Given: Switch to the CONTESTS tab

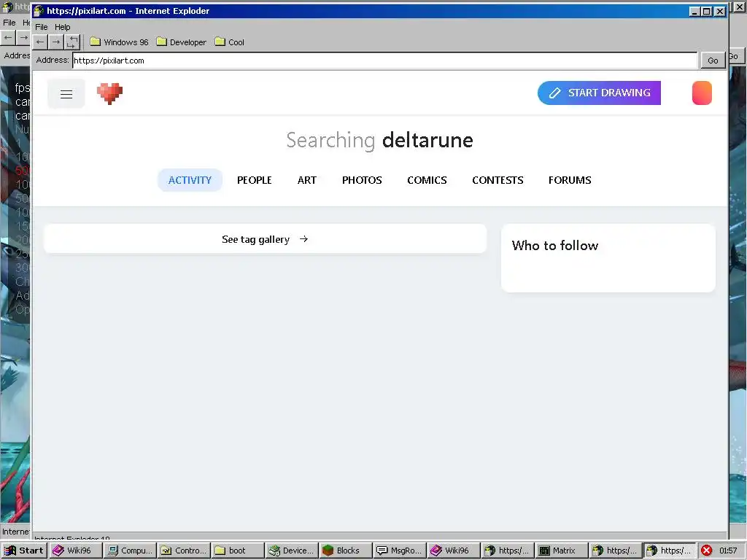Looking at the screenshot, I should (498, 180).
